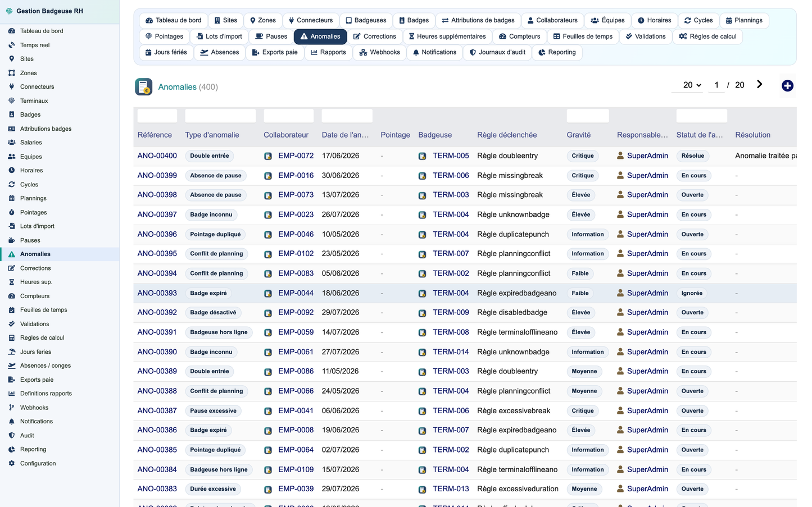Click the date 17/06/2026
This screenshot has height=507, width=812.
[341, 156]
